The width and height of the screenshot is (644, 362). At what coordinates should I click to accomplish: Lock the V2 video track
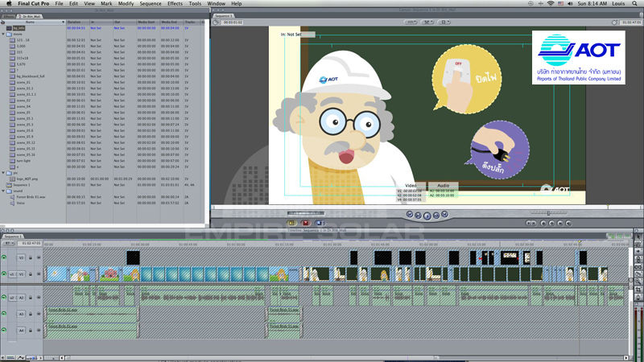tap(31, 257)
